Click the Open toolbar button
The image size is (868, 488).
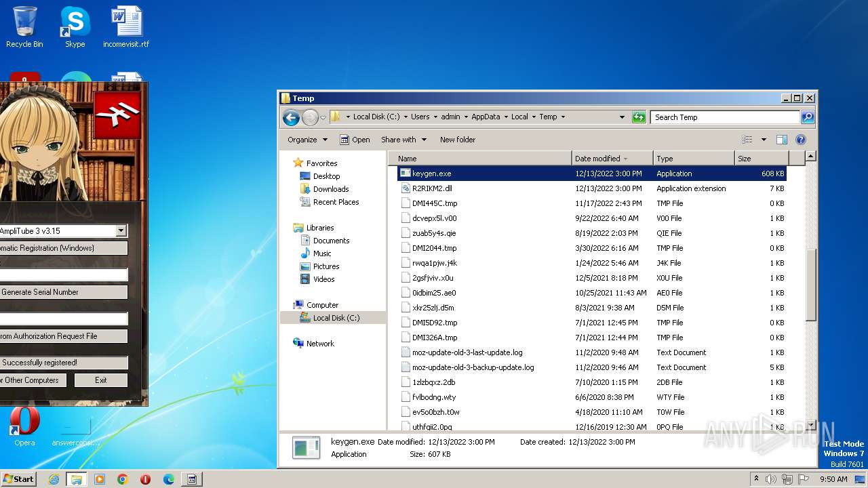[355, 140]
